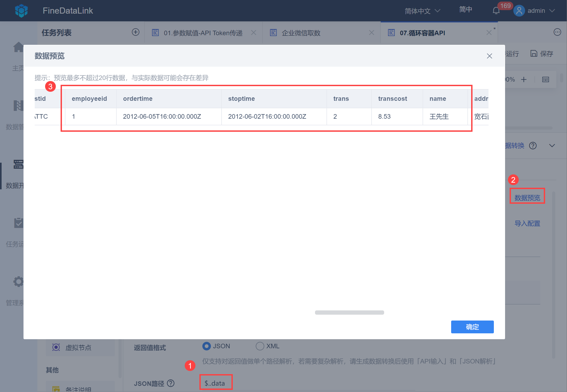Open the admin user dropdown menu
This screenshot has width=567, height=392.
pyautogui.click(x=536, y=11)
